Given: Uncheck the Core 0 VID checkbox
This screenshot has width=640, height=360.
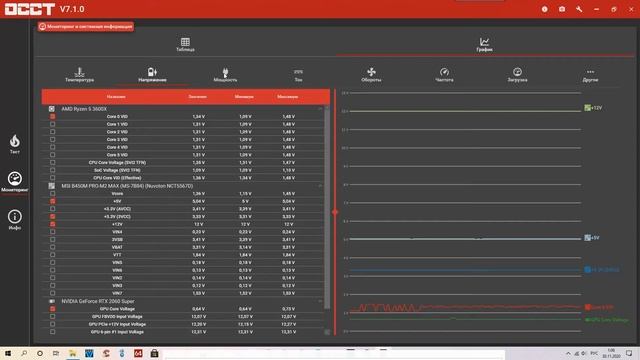Looking at the screenshot, I should coord(52,117).
